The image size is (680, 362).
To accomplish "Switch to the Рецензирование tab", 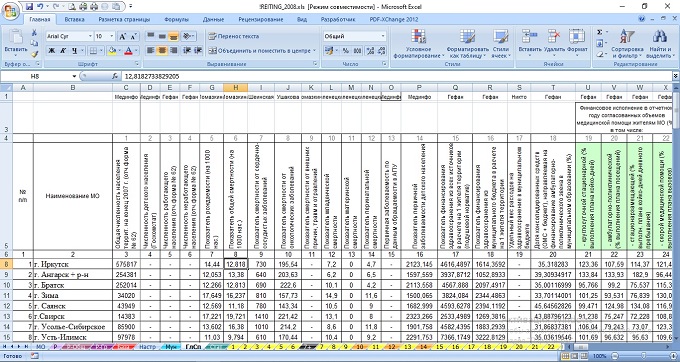I will (261, 20).
